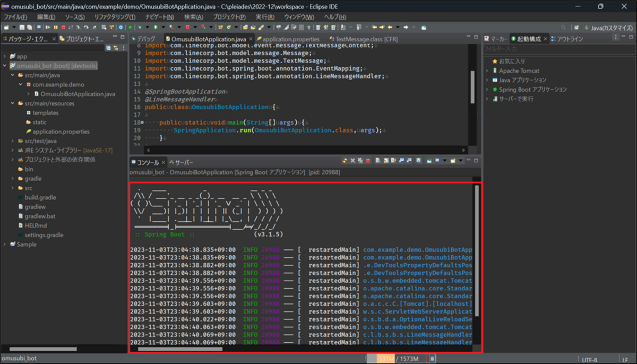
Task: Click the yellow Suspend icon in main toolbar
Action: point(56,27)
